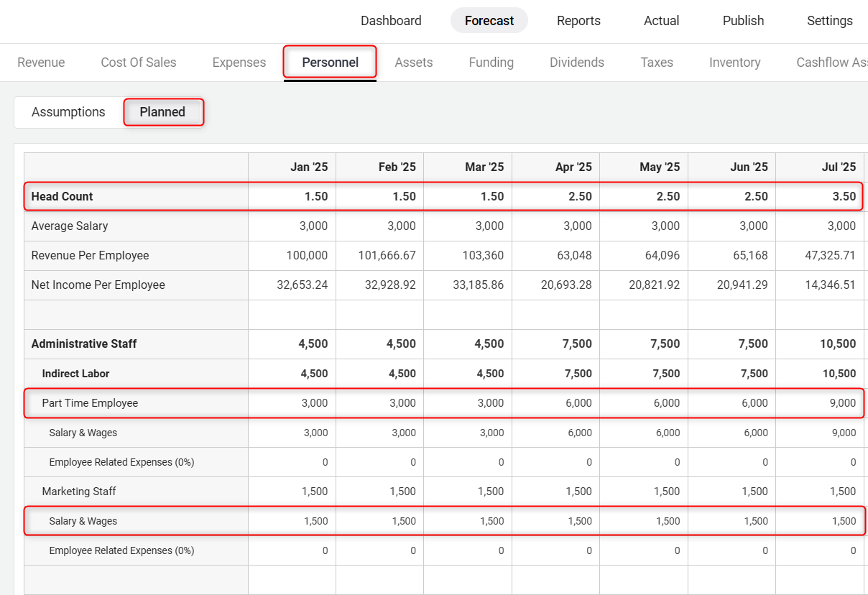
Task: Click Salary & Wages under Marketing Staff
Action: point(83,521)
